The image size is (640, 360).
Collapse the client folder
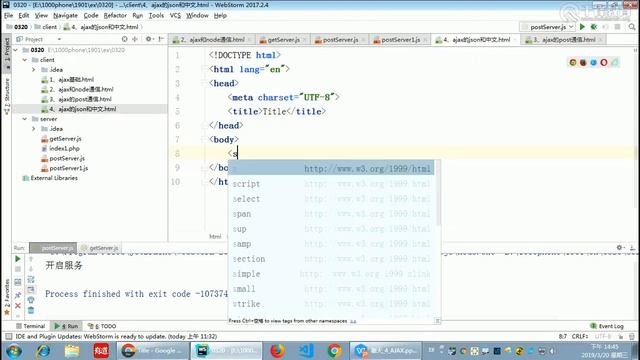[25, 60]
